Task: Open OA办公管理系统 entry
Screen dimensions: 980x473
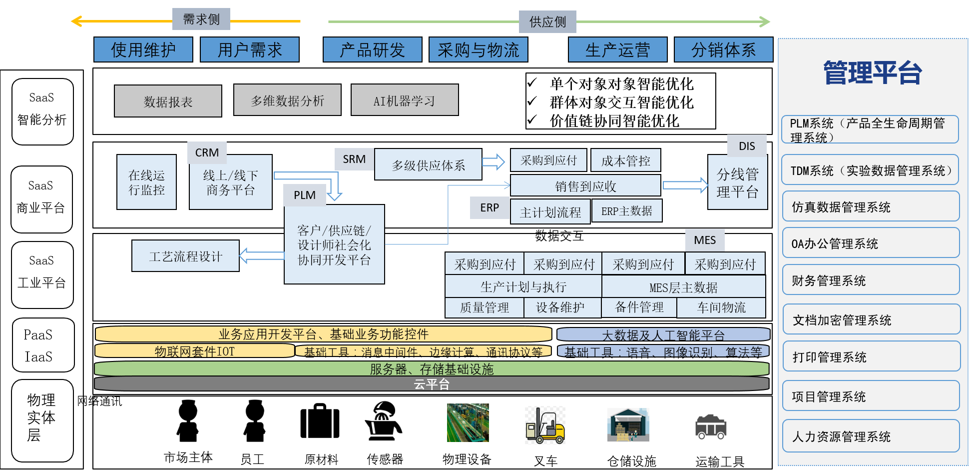Action: 871,243
